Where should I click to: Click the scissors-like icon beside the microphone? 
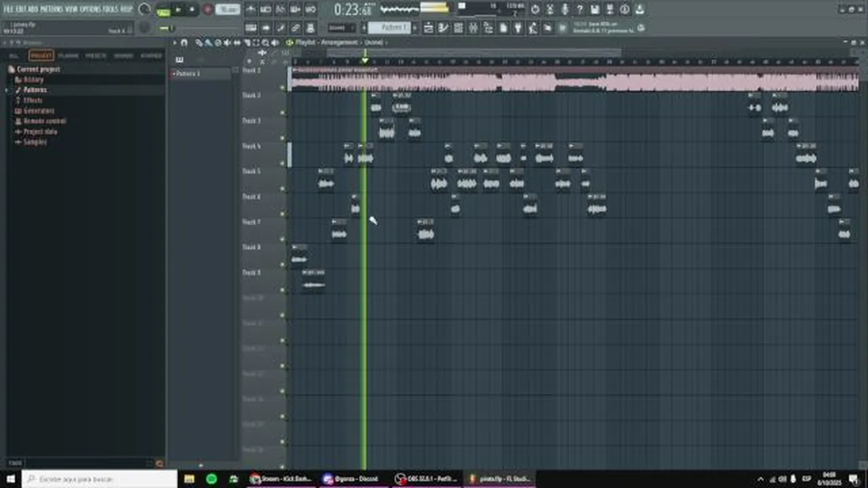click(550, 9)
